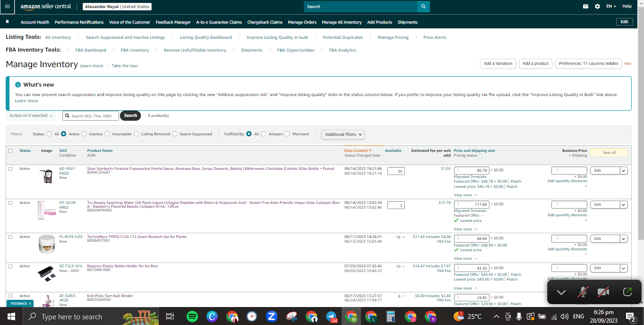This screenshot has height=325, width=644.
Task: Select Listing Removed status filter
Action: tap(137, 134)
